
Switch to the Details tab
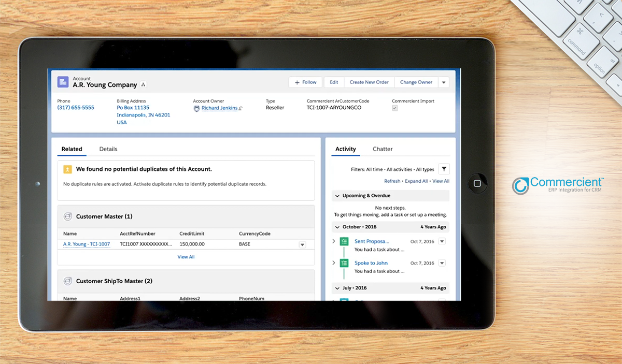pyautogui.click(x=108, y=149)
